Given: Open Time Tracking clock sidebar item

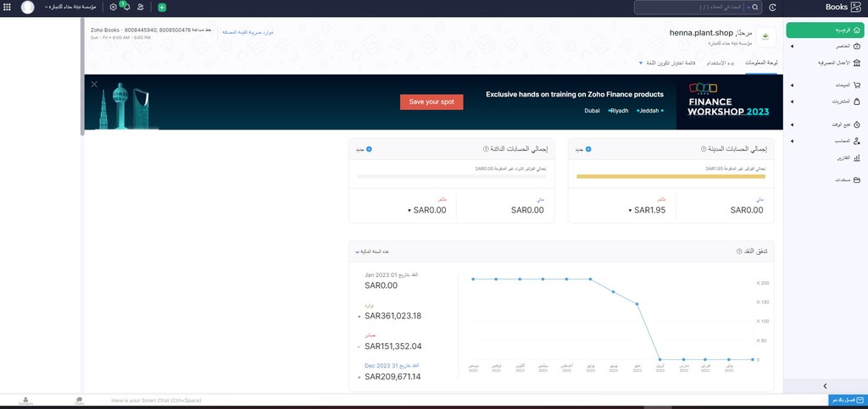Looking at the screenshot, I should click(857, 124).
